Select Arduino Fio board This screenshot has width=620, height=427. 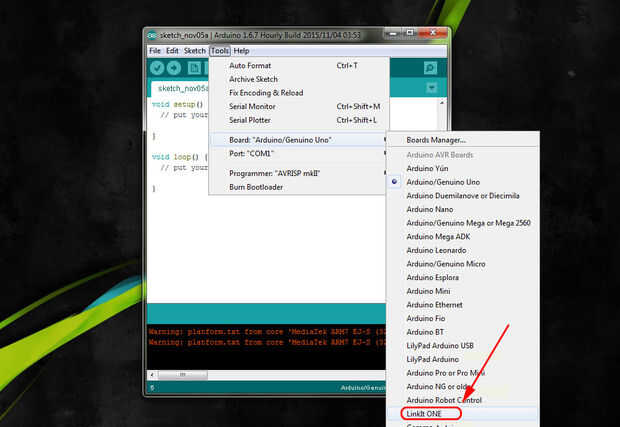[x=463, y=318]
